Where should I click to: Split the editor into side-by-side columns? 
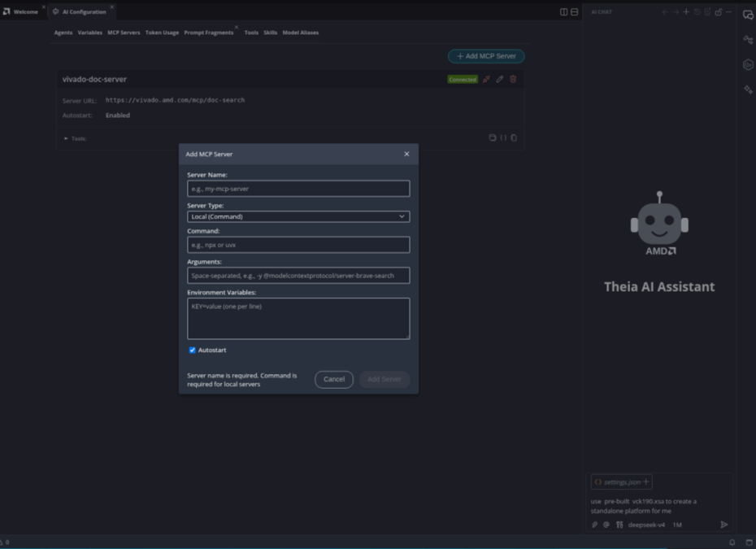563,12
